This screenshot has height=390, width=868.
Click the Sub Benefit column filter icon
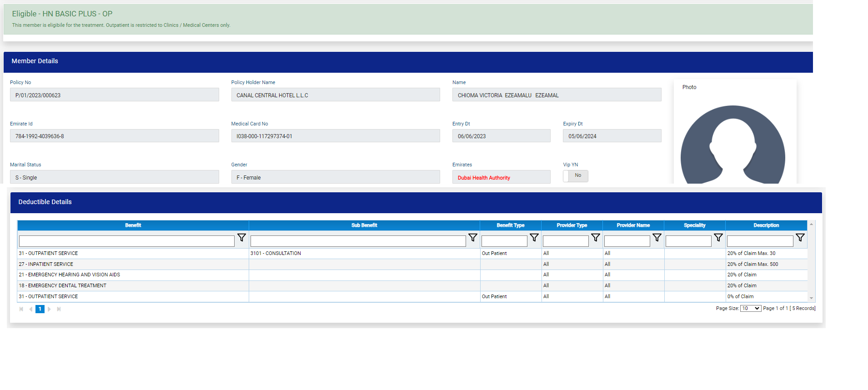(472, 238)
